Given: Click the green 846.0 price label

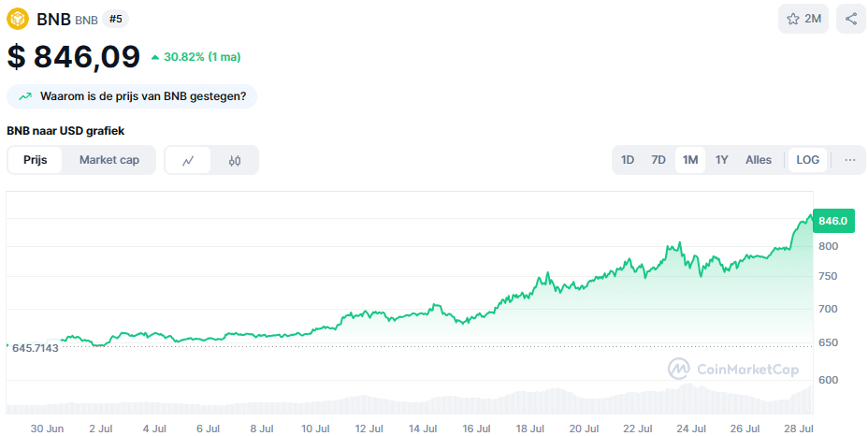Looking at the screenshot, I should coord(833,221).
